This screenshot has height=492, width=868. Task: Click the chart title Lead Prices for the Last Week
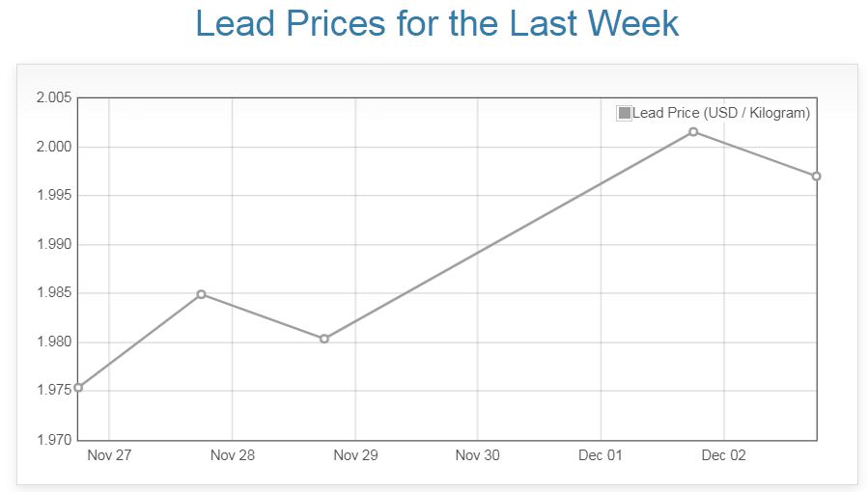(437, 24)
